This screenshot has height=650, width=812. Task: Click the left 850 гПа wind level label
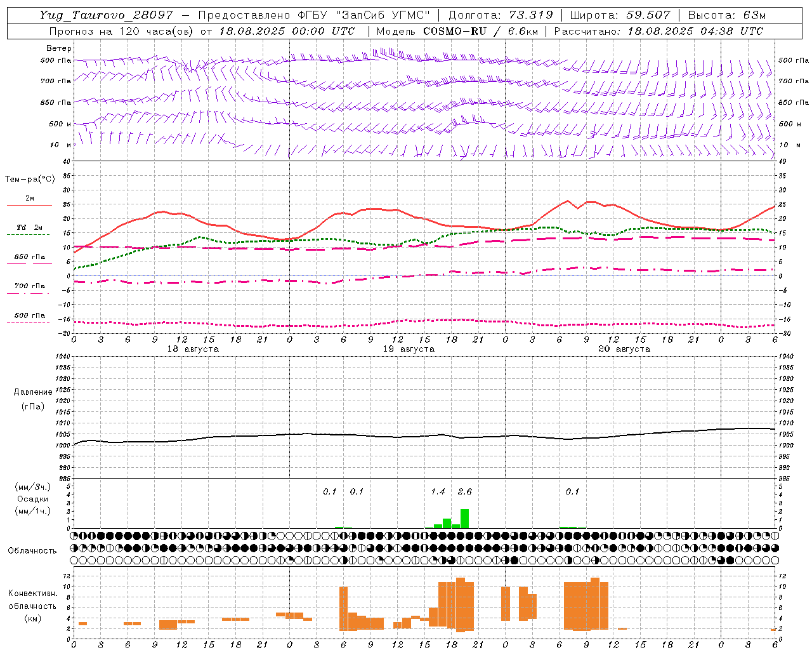pos(56,102)
